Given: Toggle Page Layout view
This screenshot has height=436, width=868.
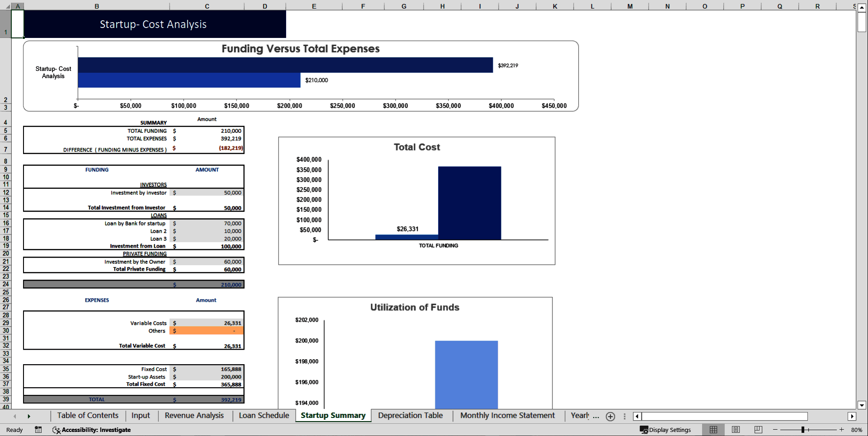Looking at the screenshot, I should click(x=735, y=430).
